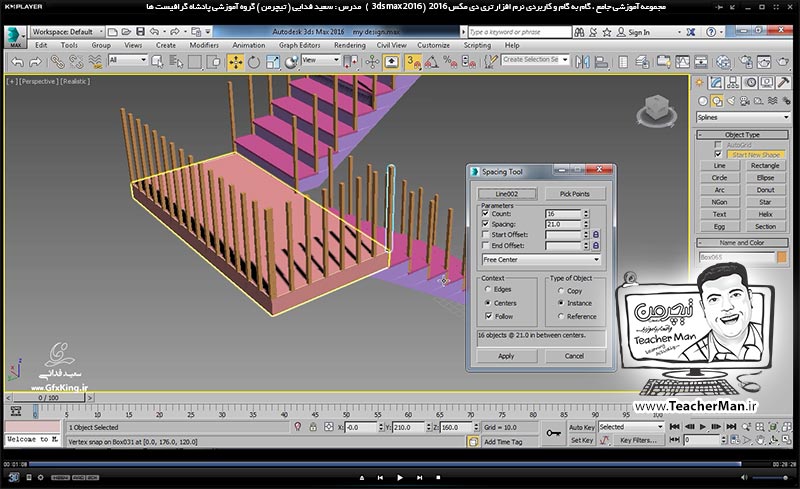The image size is (800, 489).
Task: Click Apply in Spacing Tool
Action: click(506, 356)
